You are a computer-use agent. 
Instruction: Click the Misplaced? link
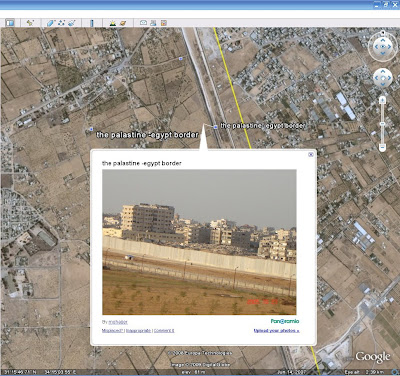(x=113, y=331)
